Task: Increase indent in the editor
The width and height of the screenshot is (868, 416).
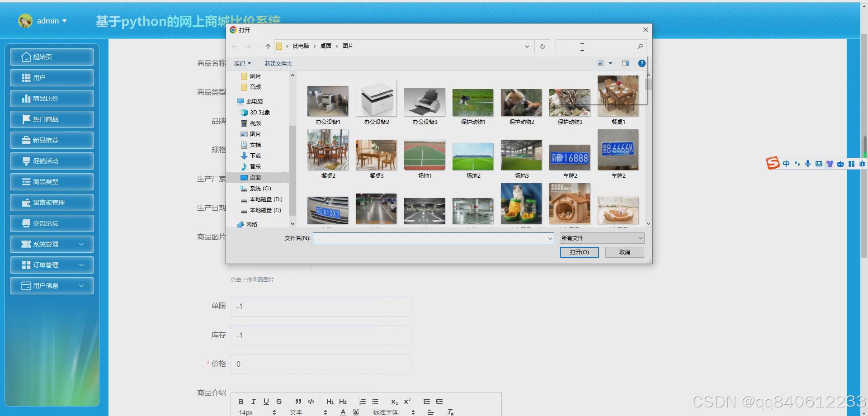Action: [439, 402]
